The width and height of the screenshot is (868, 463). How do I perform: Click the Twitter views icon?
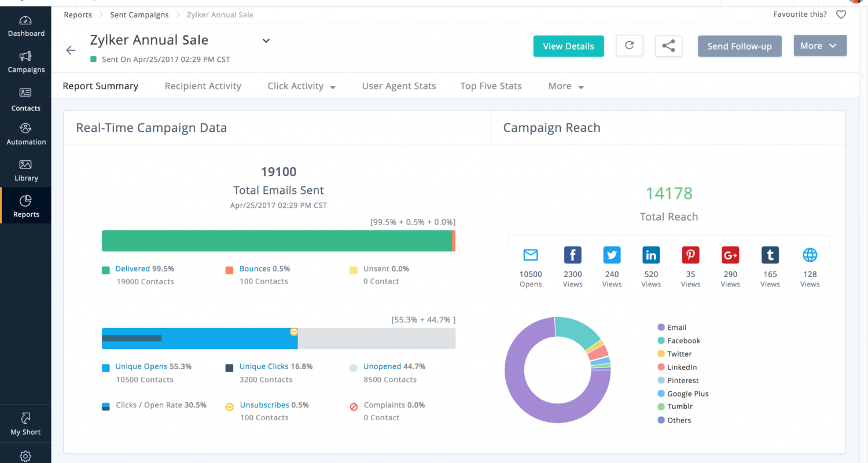(612, 255)
